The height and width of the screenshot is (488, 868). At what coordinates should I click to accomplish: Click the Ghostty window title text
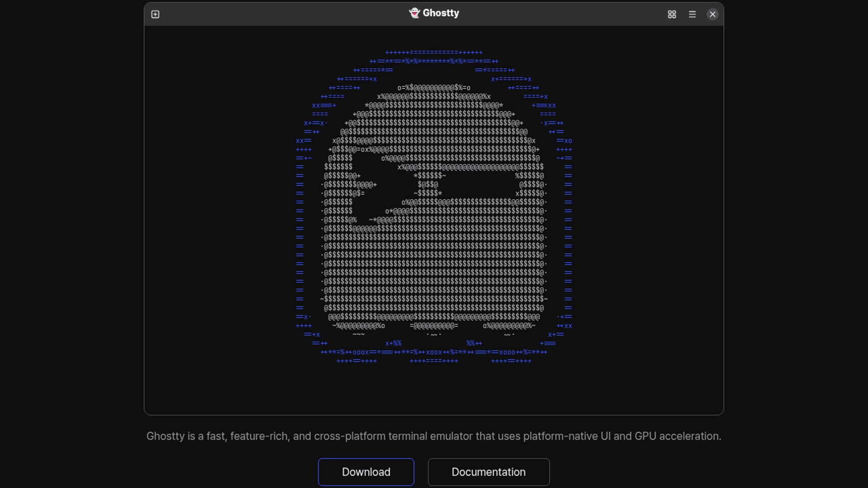pos(441,13)
